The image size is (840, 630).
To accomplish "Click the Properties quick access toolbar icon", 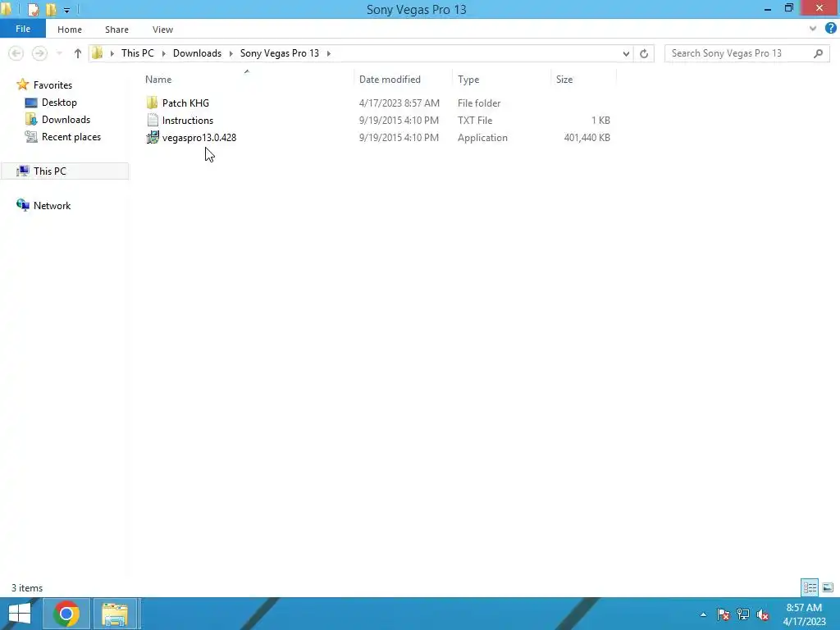I will [x=33, y=10].
